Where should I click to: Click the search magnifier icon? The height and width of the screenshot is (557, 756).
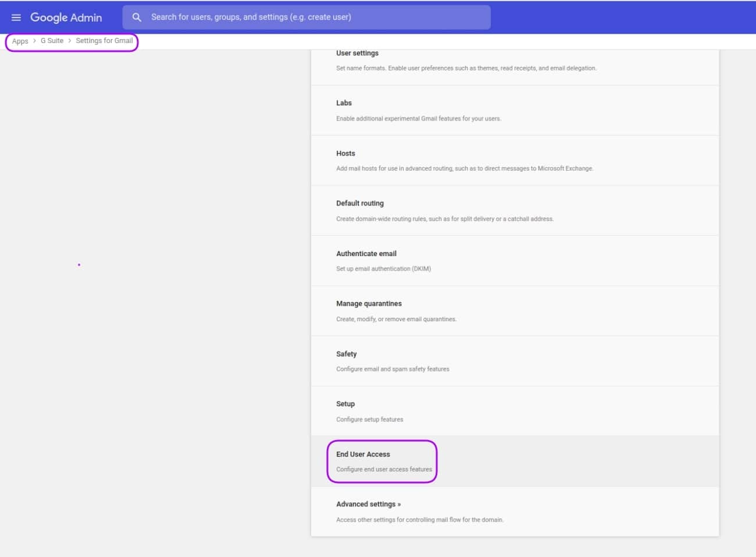(x=137, y=17)
